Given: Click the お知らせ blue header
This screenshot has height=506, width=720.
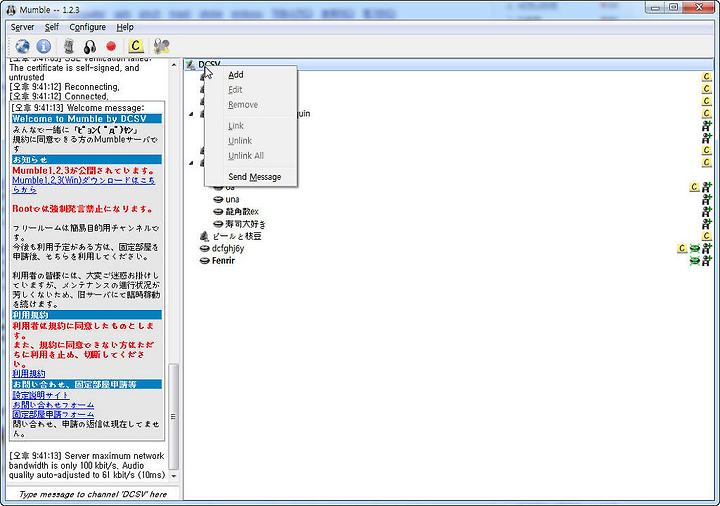Looking at the screenshot, I should click(x=87, y=159).
